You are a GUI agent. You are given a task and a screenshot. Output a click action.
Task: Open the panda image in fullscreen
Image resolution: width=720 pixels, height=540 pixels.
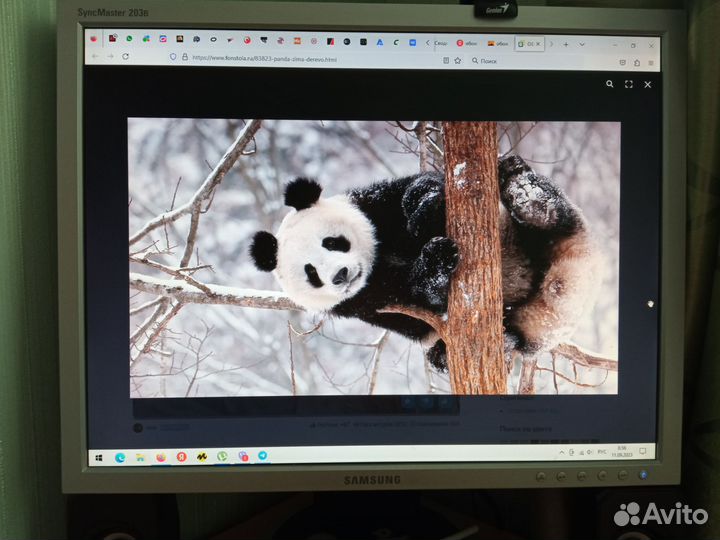[x=629, y=85]
